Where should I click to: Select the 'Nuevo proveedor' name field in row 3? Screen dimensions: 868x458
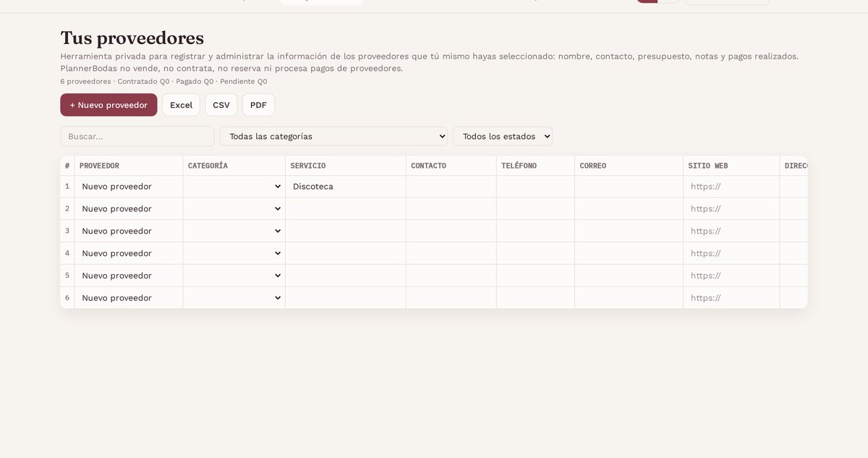129,232
